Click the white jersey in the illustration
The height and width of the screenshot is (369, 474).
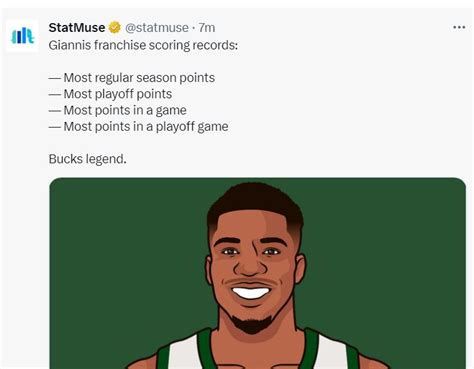[x=187, y=353]
